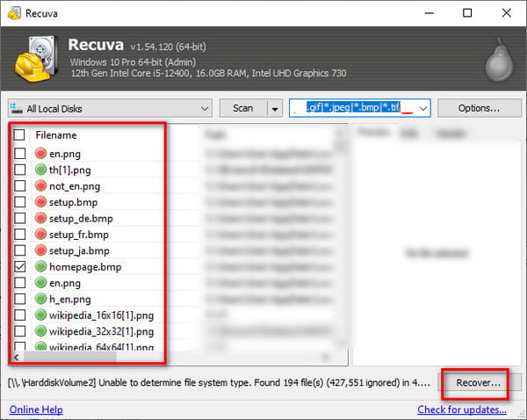Open the Options dialog
This screenshot has height=420, width=527.
(x=479, y=108)
